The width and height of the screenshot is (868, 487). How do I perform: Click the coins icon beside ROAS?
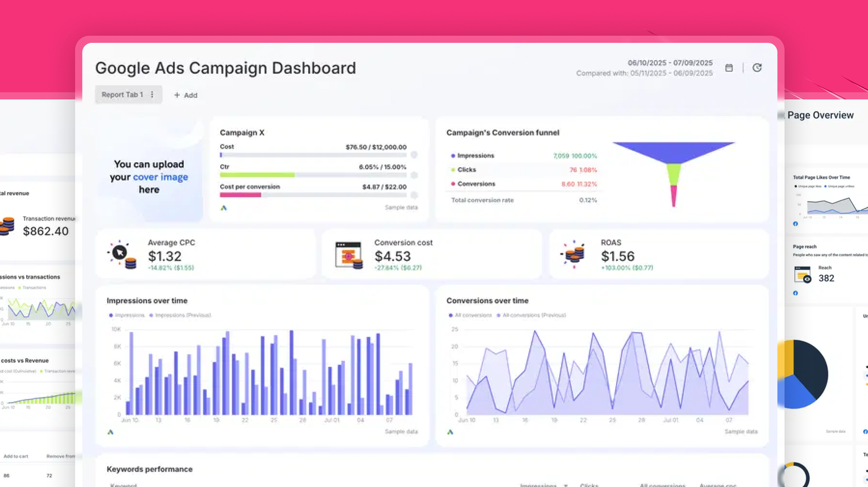pyautogui.click(x=572, y=254)
